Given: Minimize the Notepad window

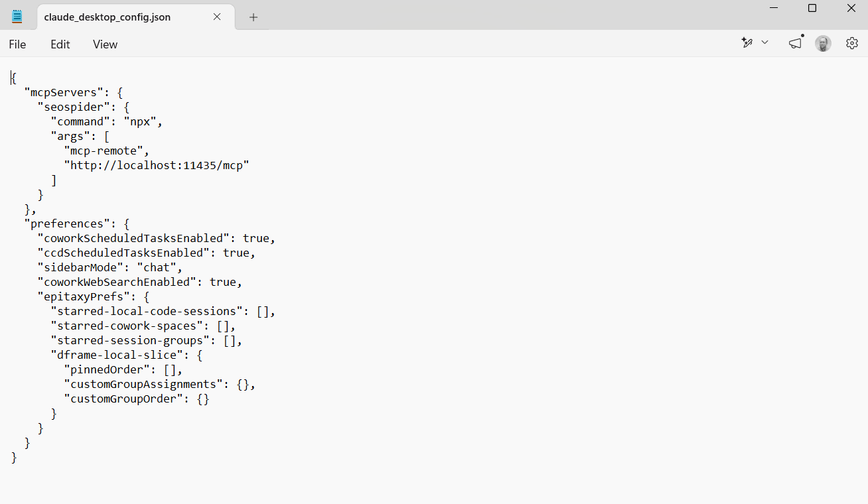Looking at the screenshot, I should tap(774, 8).
